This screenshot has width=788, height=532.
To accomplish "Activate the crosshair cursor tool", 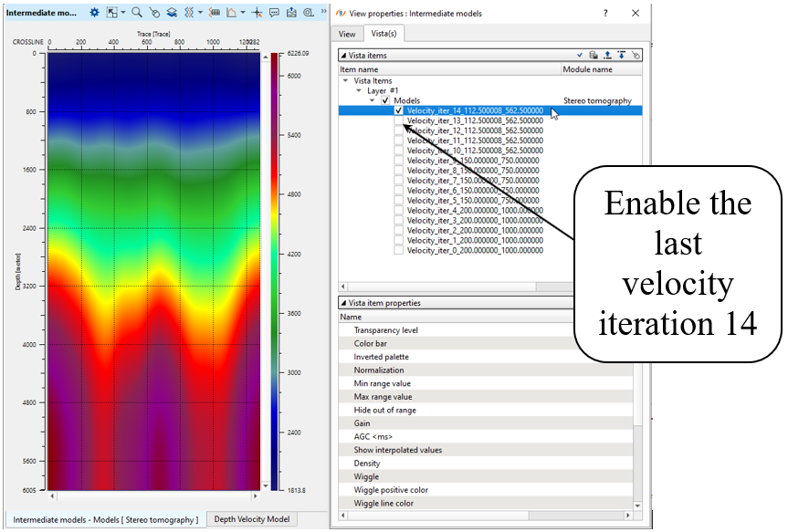I will [257, 13].
